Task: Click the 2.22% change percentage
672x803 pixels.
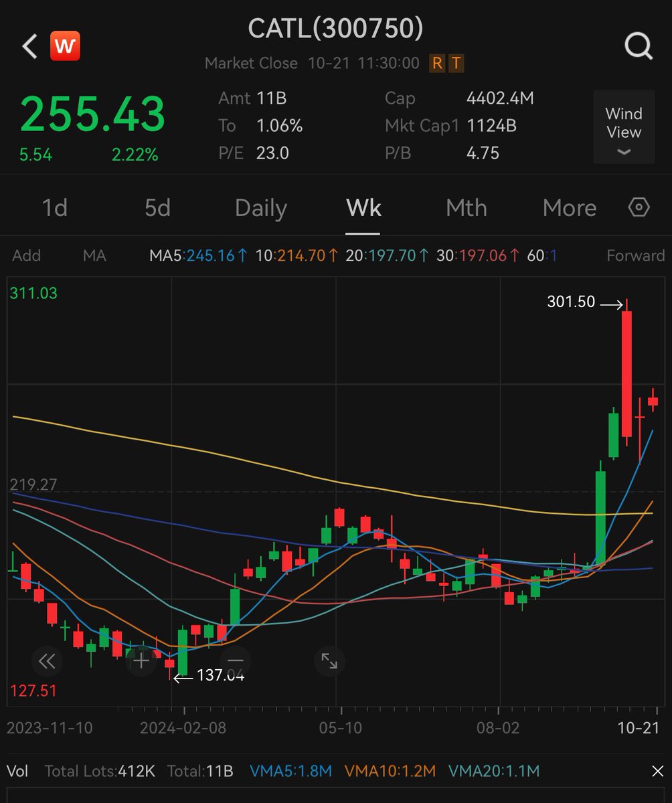Action: coord(135,155)
